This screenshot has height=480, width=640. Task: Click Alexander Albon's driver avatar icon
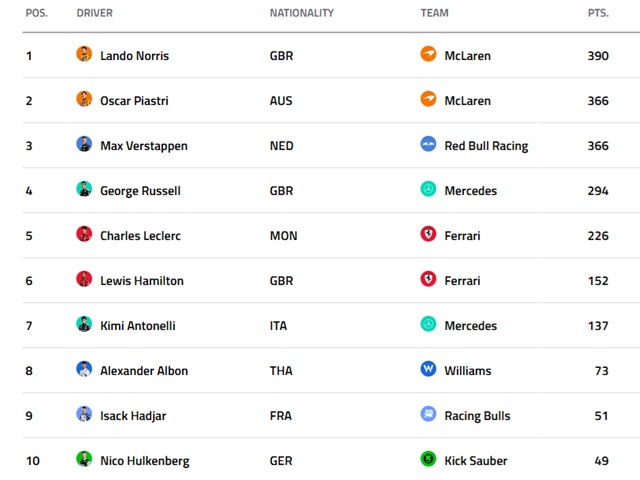84,369
